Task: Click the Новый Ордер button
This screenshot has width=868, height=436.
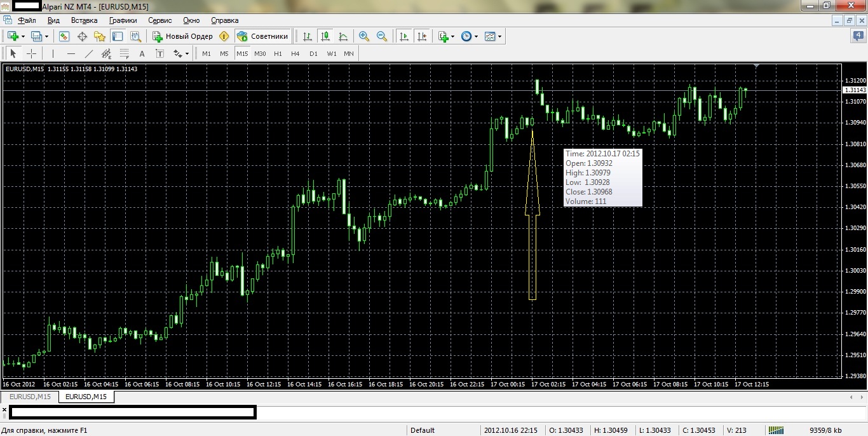Action: click(182, 36)
